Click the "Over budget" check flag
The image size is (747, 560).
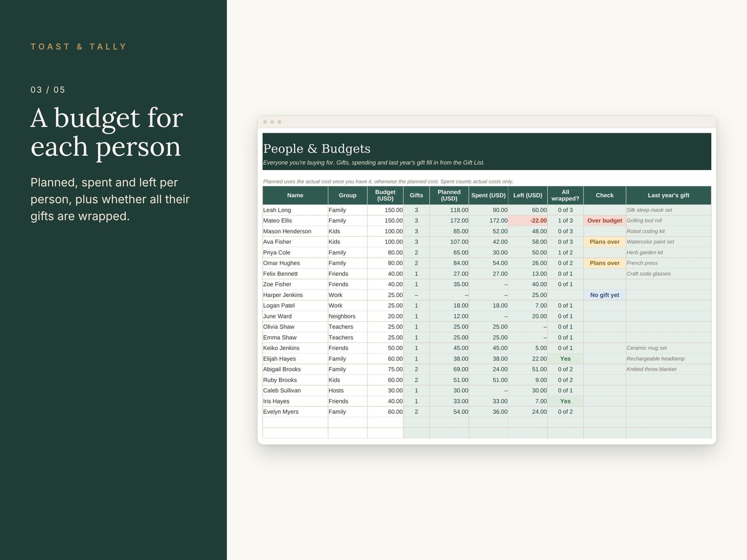point(605,221)
